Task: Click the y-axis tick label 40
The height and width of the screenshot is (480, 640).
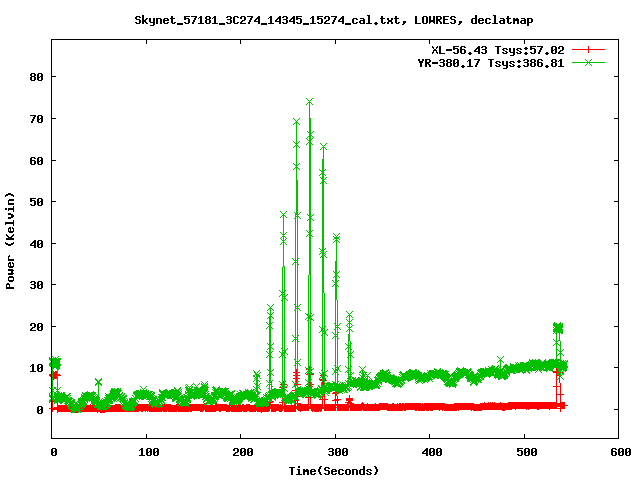Action: (36, 244)
